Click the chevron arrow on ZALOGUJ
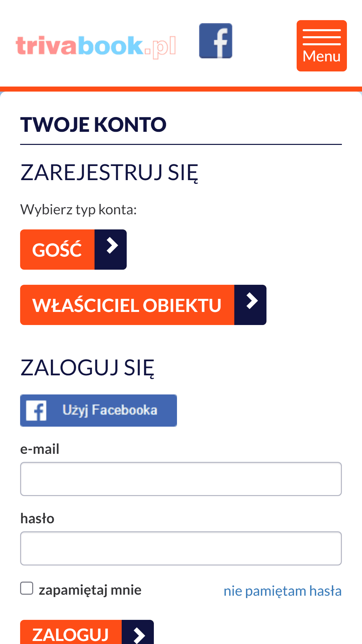This screenshot has height=644, width=362. pyautogui.click(x=138, y=633)
